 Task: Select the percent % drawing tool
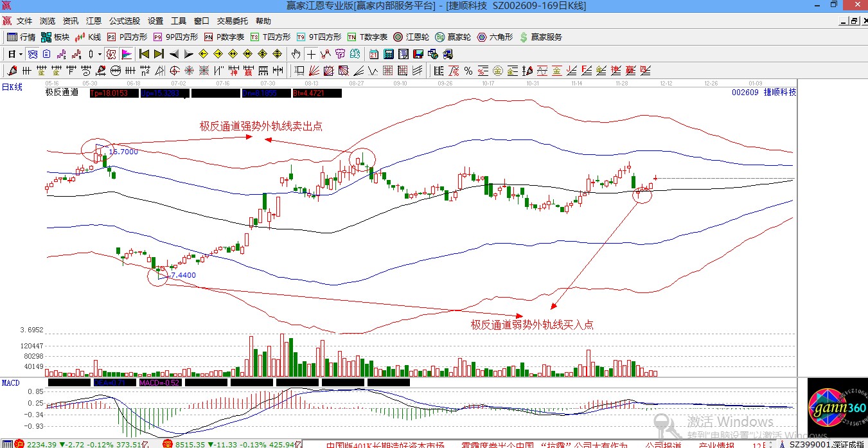(468, 71)
